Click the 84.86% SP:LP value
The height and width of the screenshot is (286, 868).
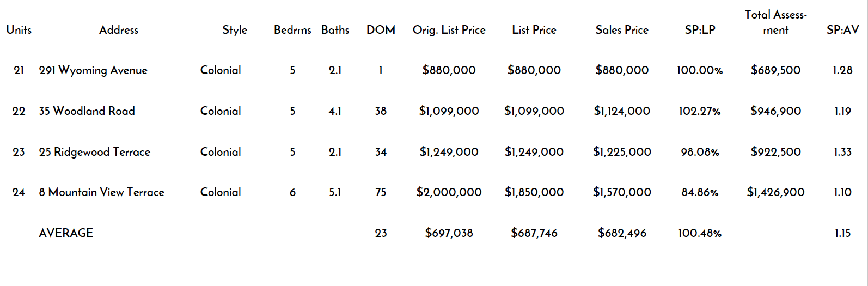(x=700, y=192)
